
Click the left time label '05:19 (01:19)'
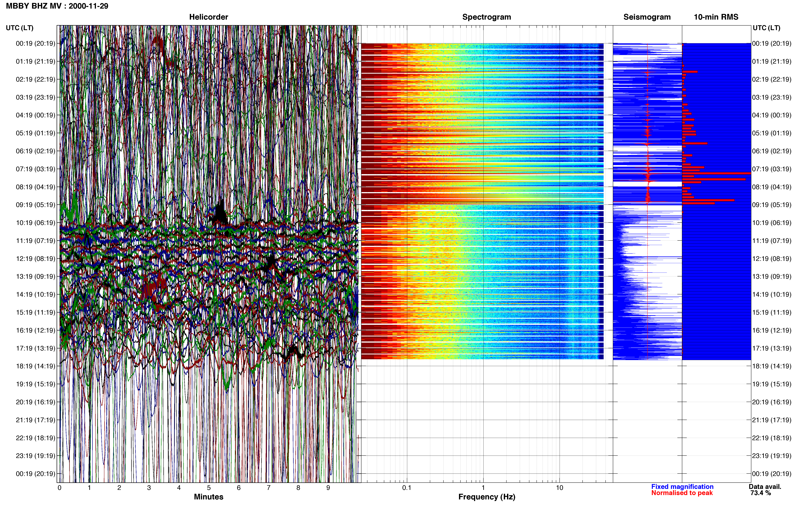pos(36,133)
